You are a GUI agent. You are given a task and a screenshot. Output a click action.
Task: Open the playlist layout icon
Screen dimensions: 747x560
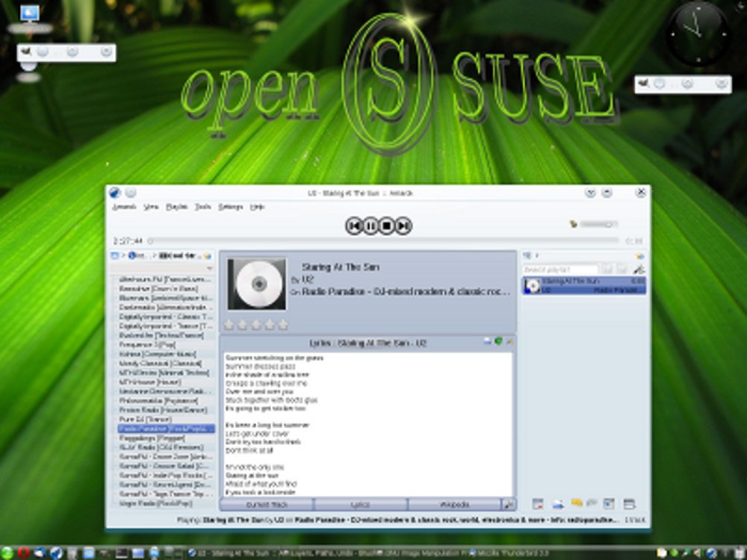[x=629, y=504]
